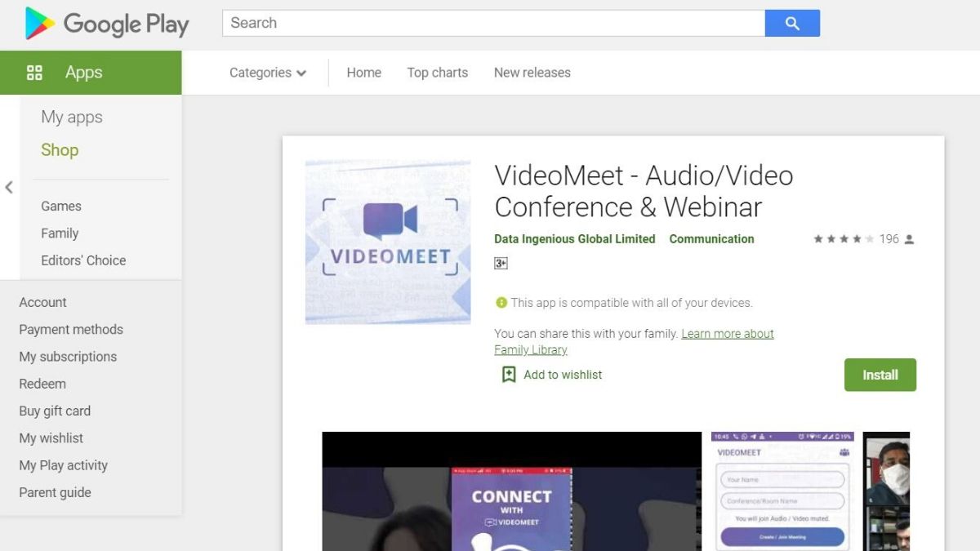The image size is (980, 551).
Task: Click the Google Play logo
Action: coord(107,24)
